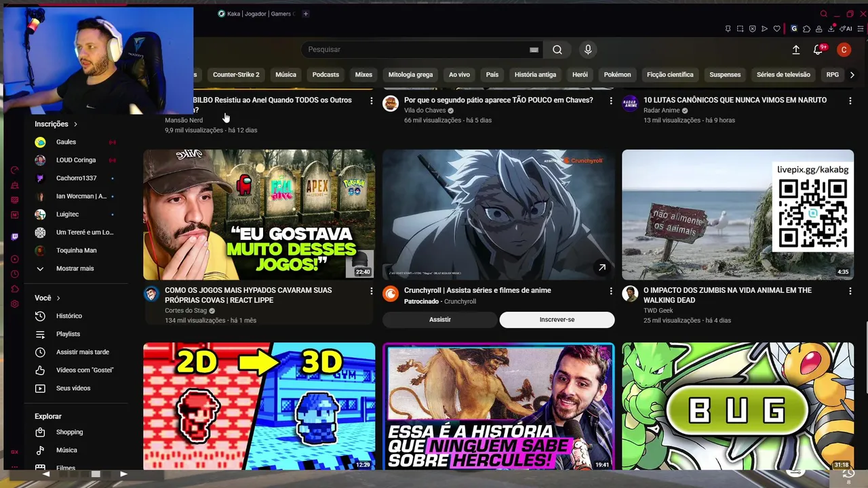Open the account avatar with letter C

tap(844, 49)
